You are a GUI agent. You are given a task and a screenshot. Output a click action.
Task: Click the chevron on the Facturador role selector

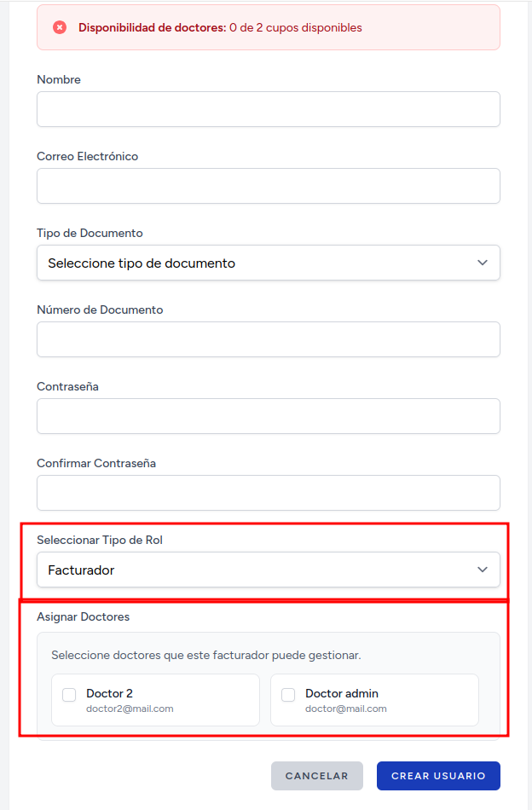click(x=483, y=570)
